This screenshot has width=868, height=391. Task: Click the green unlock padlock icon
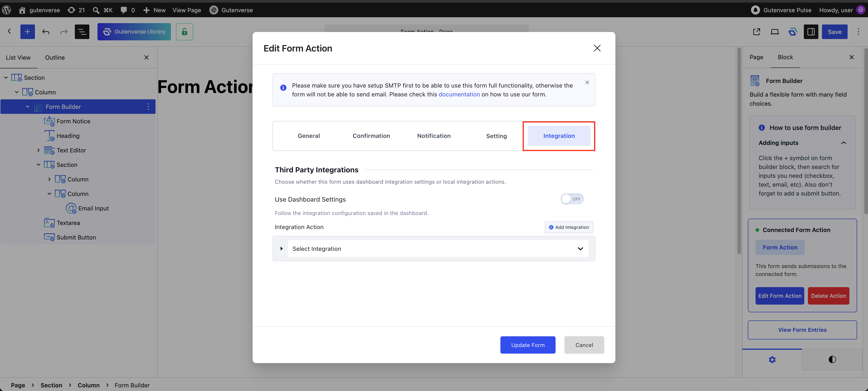click(184, 32)
